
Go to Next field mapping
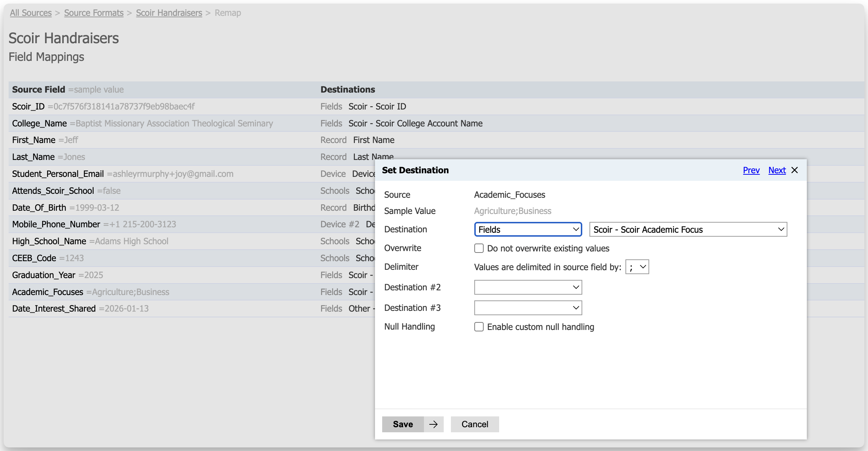pos(777,170)
